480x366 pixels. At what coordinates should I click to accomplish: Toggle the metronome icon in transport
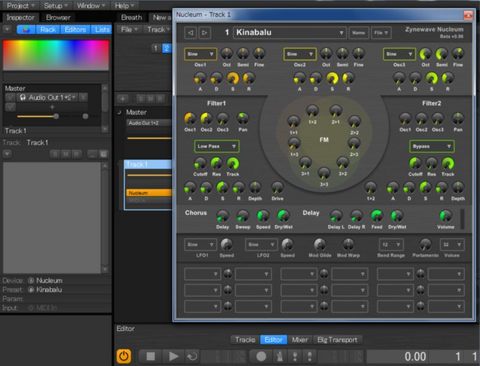click(279, 357)
